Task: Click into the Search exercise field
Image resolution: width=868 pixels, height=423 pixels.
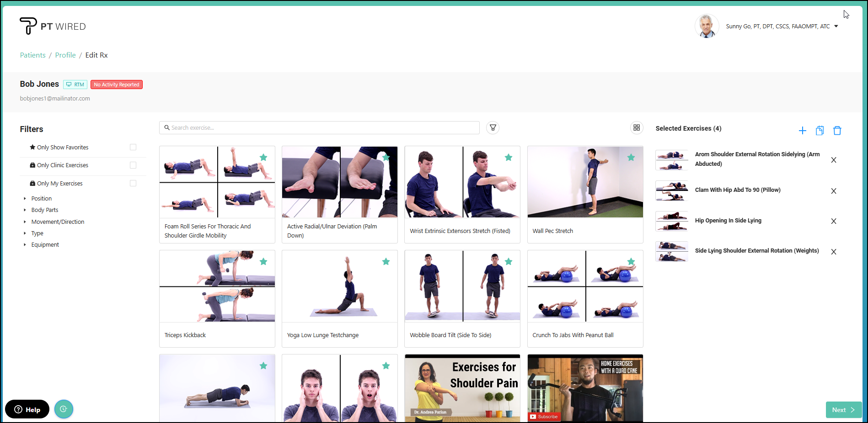Action: tap(320, 128)
